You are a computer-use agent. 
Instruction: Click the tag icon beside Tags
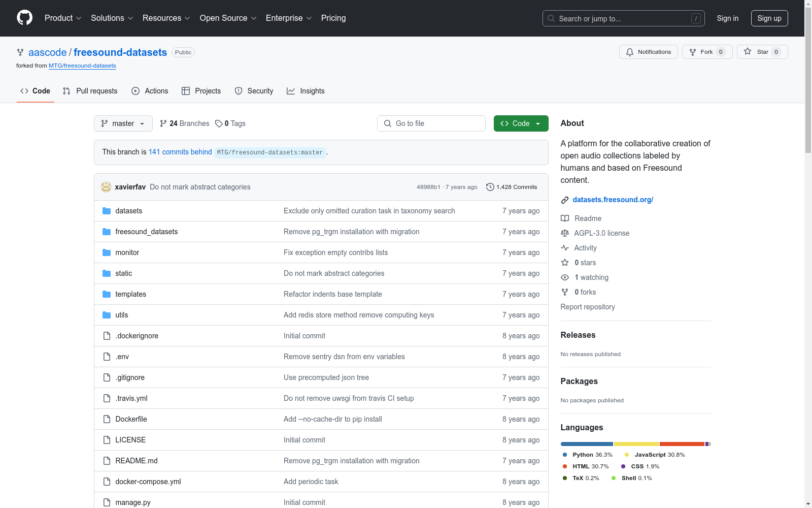(x=219, y=123)
